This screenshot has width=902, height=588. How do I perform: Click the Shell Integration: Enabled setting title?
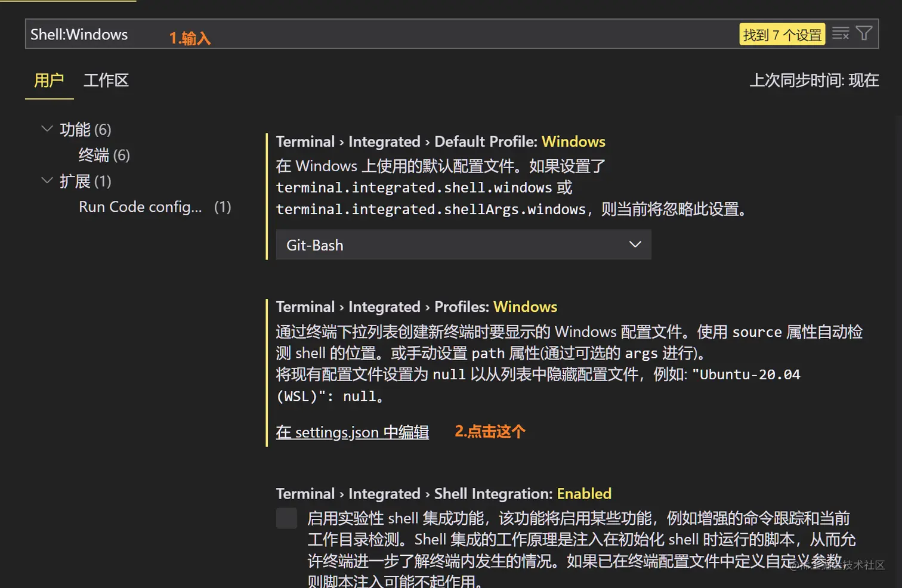click(x=443, y=494)
